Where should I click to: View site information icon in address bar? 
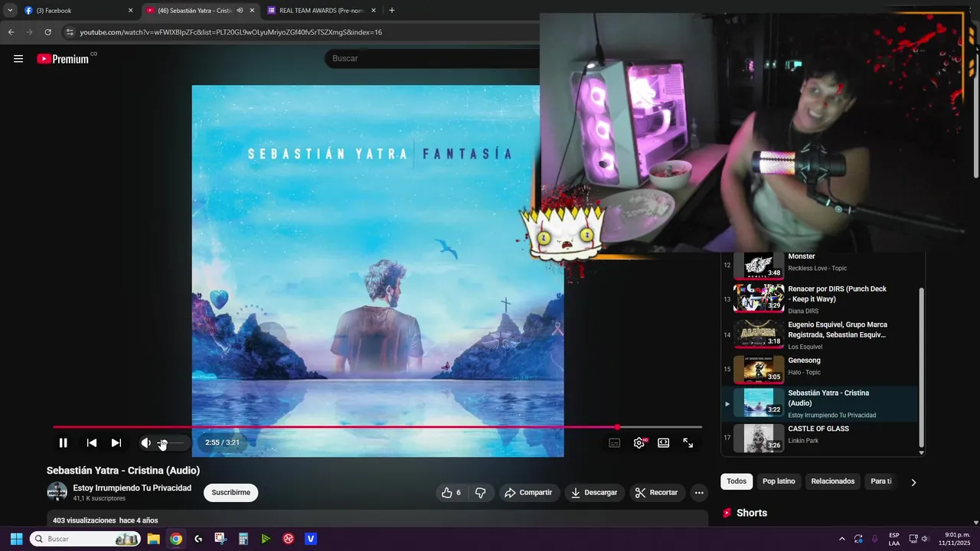coord(70,32)
